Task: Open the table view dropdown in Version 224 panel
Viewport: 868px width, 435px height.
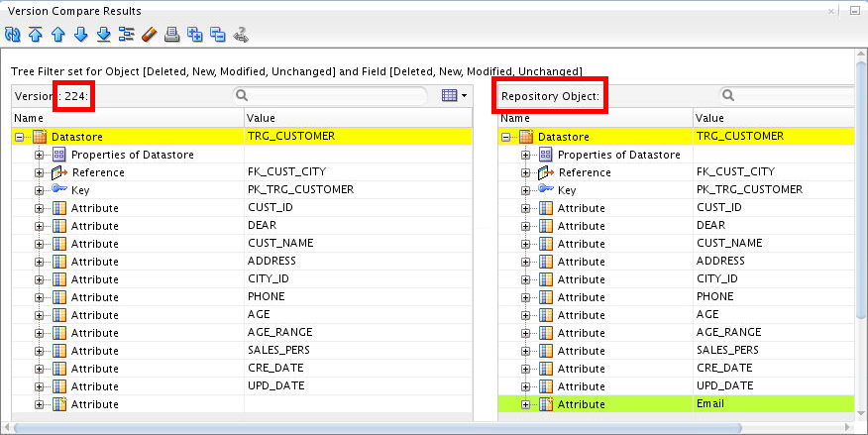Action: coord(455,95)
